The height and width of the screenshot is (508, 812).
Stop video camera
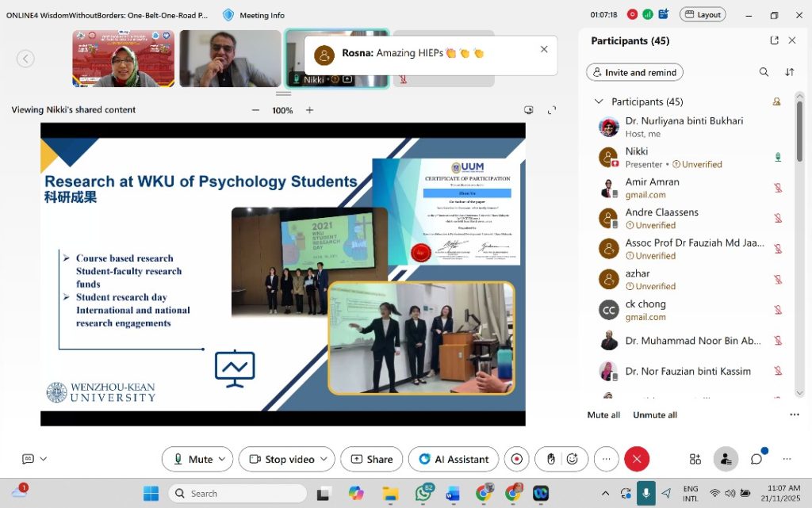282,459
